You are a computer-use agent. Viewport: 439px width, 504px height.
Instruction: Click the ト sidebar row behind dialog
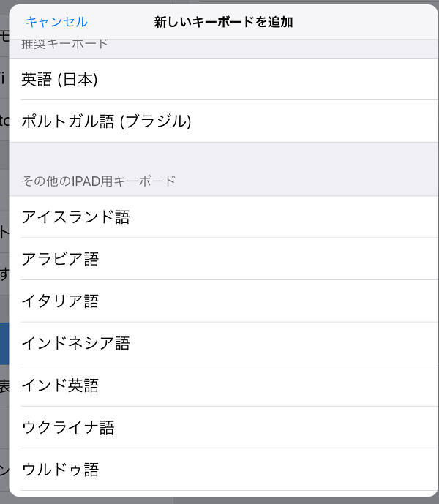click(x=4, y=232)
